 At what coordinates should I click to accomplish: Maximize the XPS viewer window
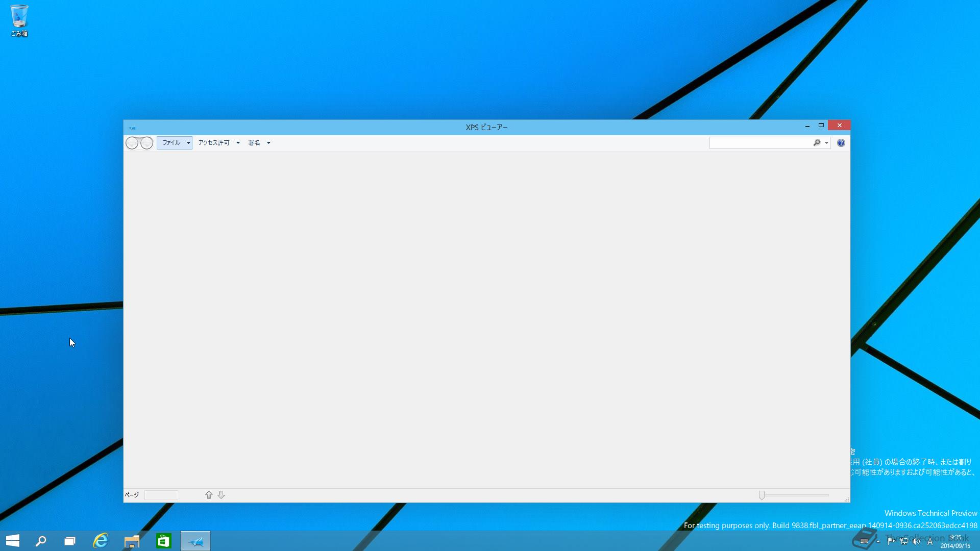click(821, 126)
